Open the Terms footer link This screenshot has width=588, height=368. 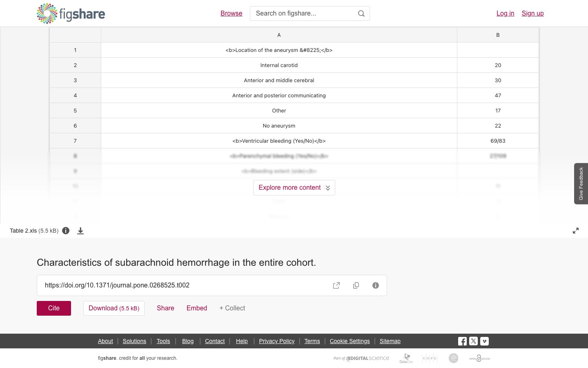coord(312,341)
